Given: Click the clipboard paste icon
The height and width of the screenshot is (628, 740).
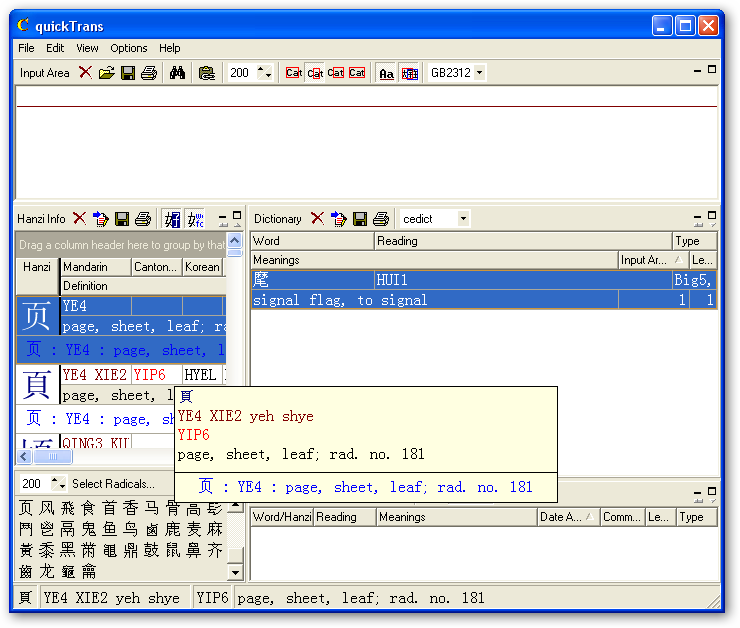Looking at the screenshot, I should click(207, 73).
